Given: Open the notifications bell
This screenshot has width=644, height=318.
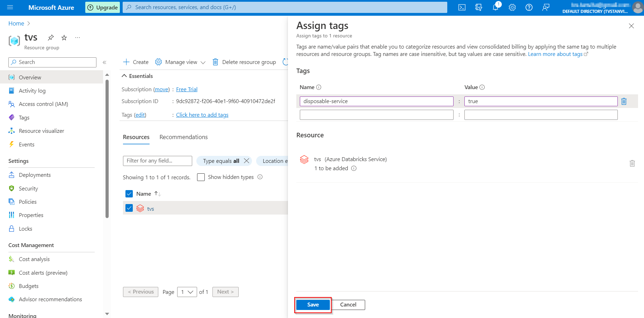Looking at the screenshot, I should [x=495, y=7].
